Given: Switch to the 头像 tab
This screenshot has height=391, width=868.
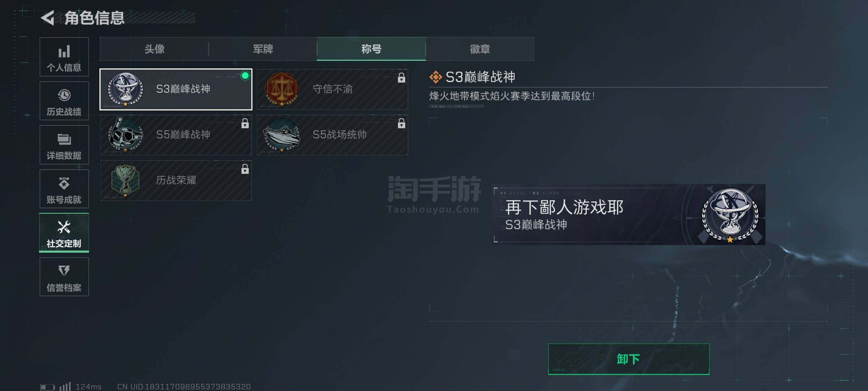Looking at the screenshot, I should [x=154, y=49].
